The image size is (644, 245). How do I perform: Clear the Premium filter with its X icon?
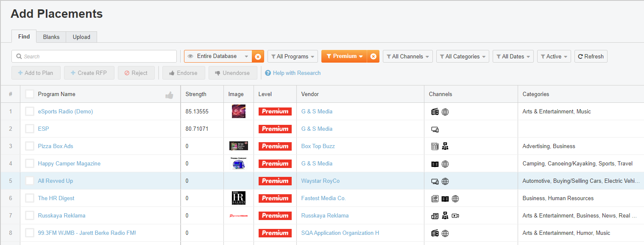(373, 56)
